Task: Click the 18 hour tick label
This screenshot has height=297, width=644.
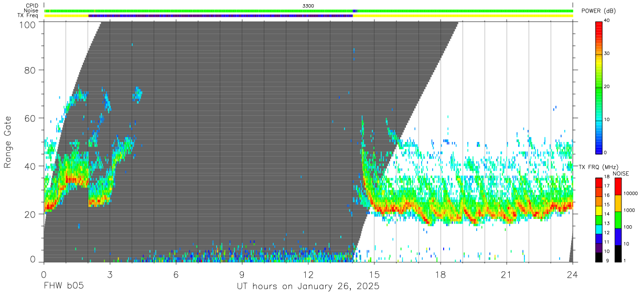Action: point(441,274)
